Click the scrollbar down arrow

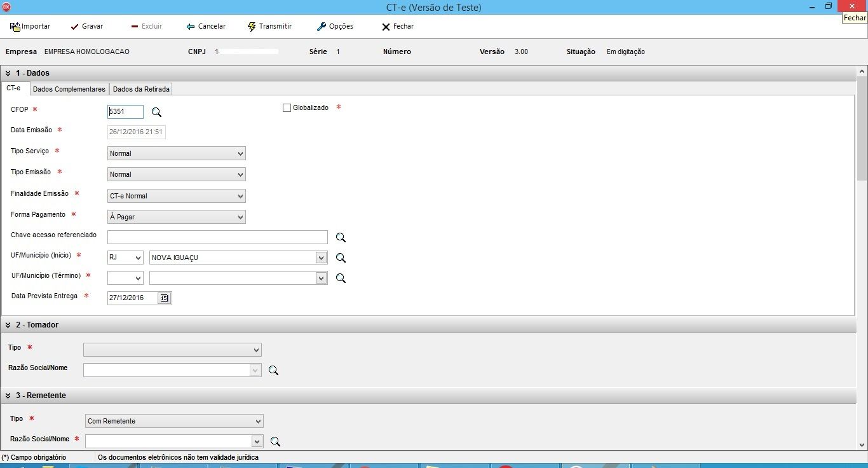click(x=862, y=445)
